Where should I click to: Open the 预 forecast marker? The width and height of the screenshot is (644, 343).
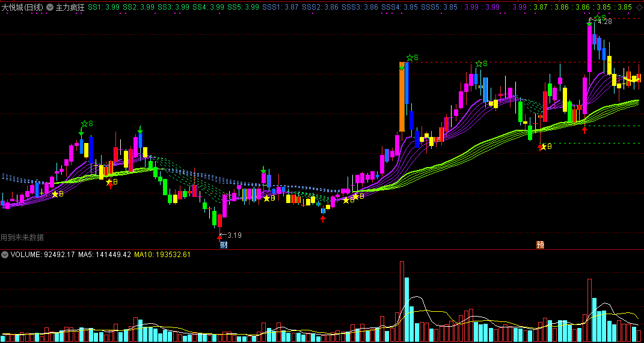540,245
